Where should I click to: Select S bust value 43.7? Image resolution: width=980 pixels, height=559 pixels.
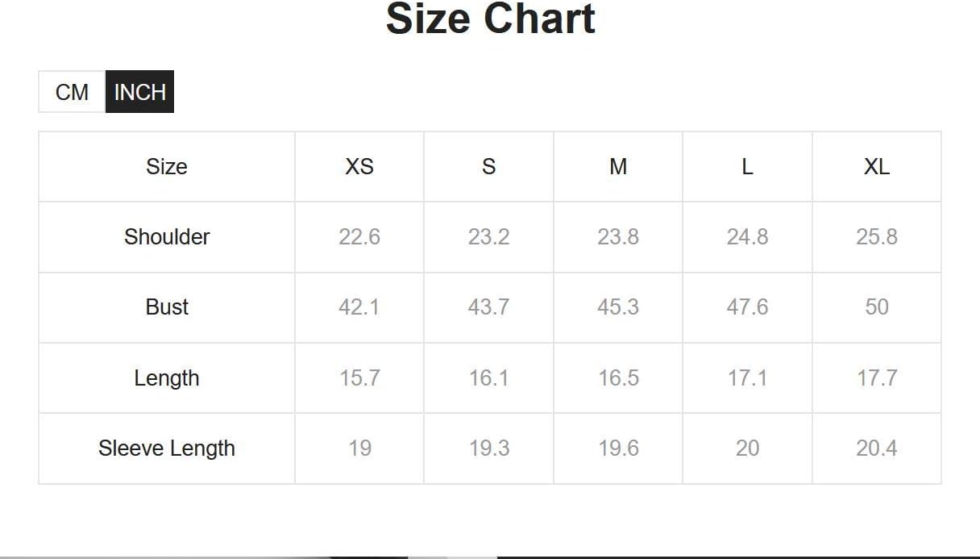(488, 307)
